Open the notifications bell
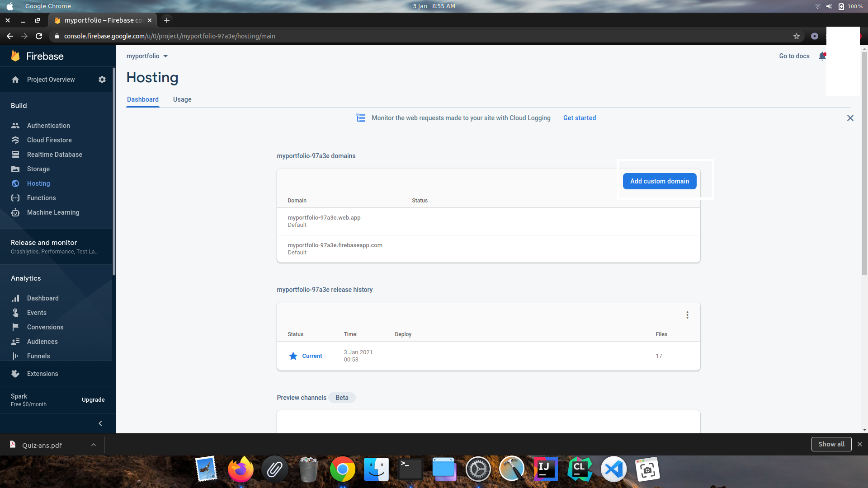This screenshot has width=868, height=488. click(822, 56)
